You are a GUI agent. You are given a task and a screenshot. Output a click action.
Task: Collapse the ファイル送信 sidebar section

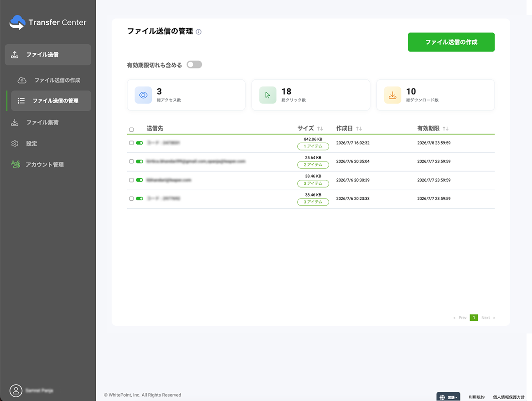(x=48, y=55)
